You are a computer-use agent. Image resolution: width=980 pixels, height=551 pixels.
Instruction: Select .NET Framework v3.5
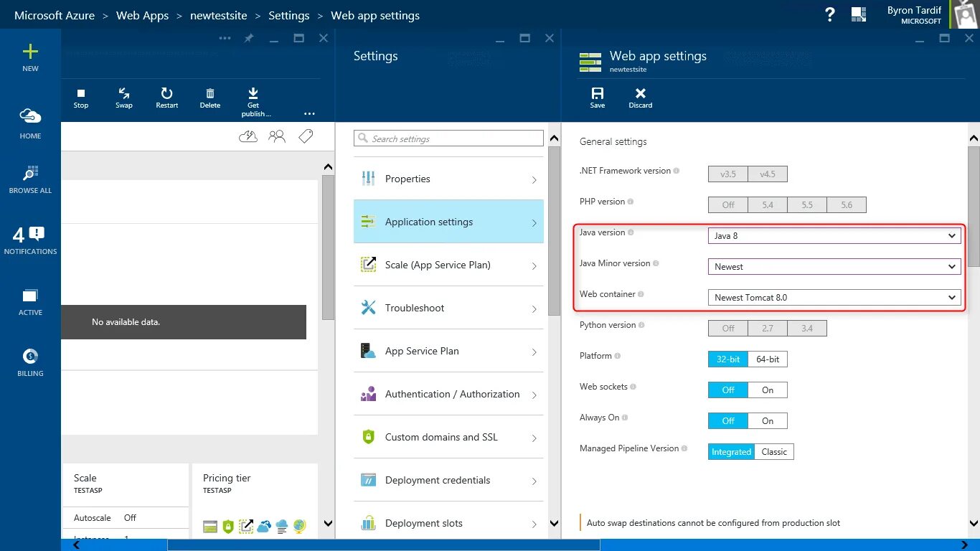click(728, 174)
